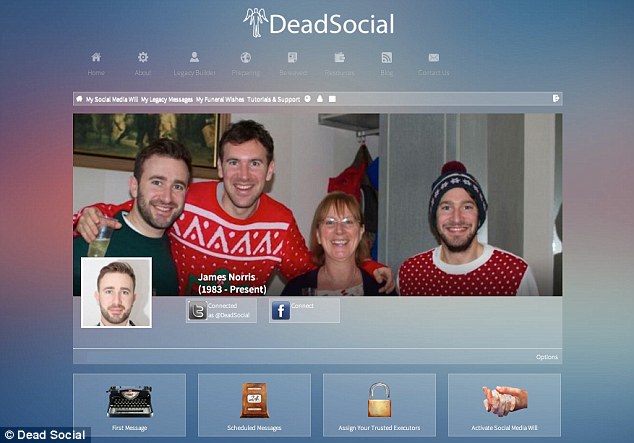Click First Message label

coord(130,428)
